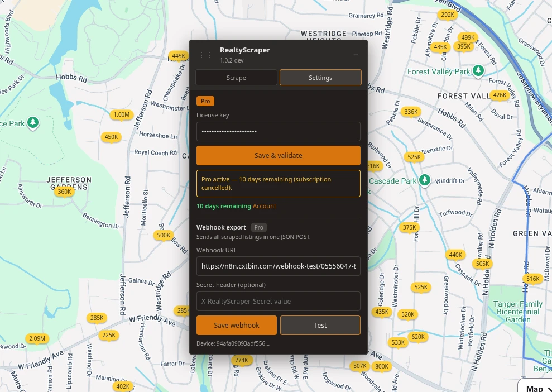
Task: Select the 292K price marker
Action: pyautogui.click(x=448, y=15)
